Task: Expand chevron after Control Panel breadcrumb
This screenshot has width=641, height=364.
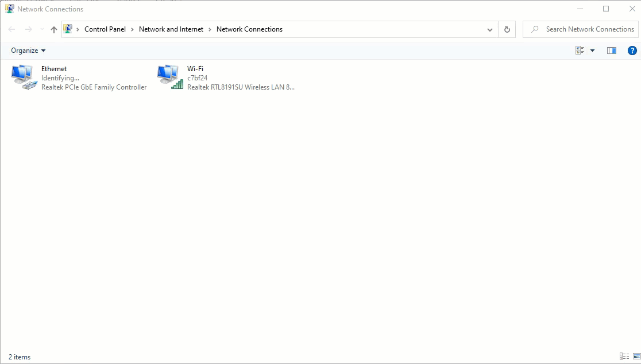Action: [x=132, y=29]
